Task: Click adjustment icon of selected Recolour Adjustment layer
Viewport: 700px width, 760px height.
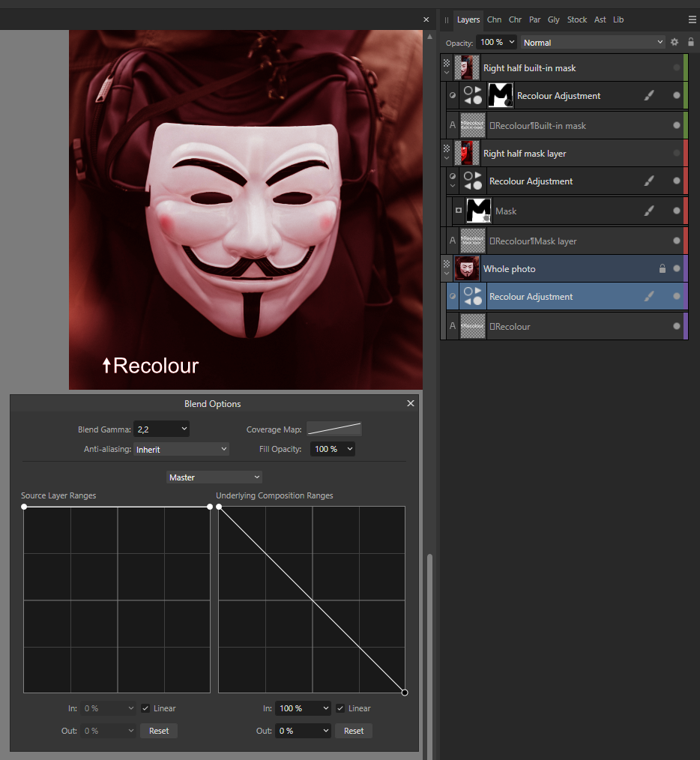Action: pyautogui.click(x=473, y=296)
